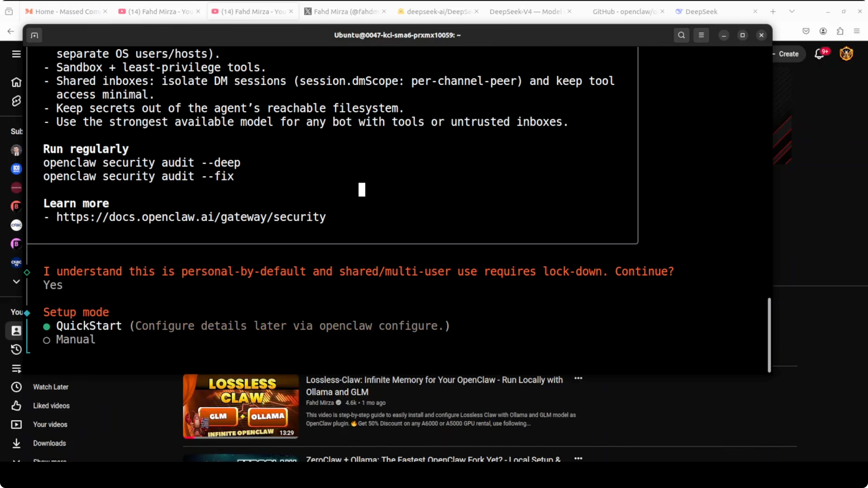Open the Watch Later link

[x=50, y=387]
